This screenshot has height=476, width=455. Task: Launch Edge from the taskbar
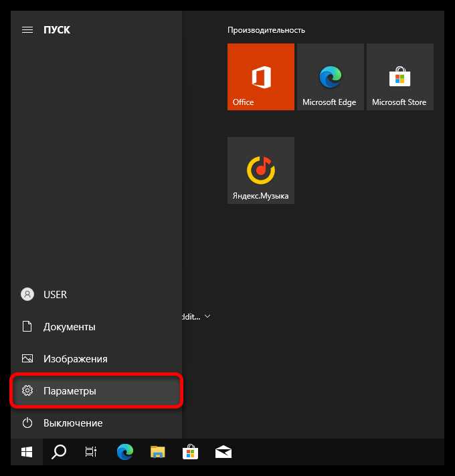click(125, 452)
